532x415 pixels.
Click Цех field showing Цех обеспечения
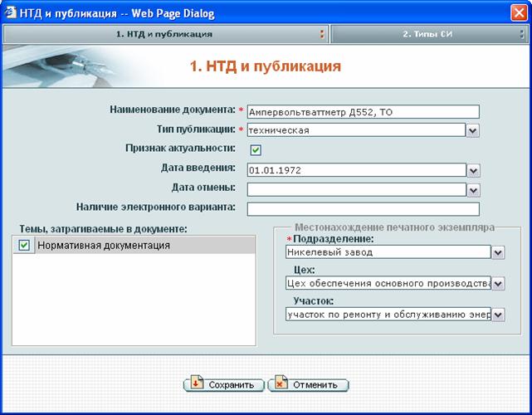pos(388,283)
